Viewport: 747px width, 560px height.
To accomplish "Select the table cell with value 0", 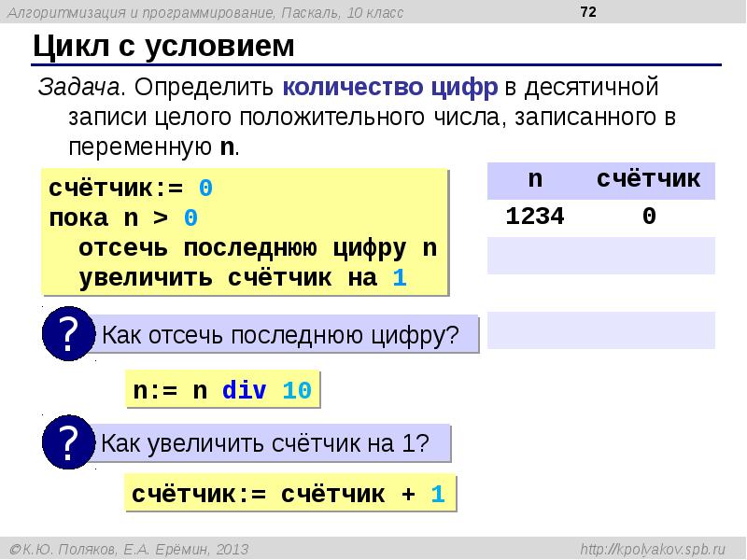I will tap(648, 217).
